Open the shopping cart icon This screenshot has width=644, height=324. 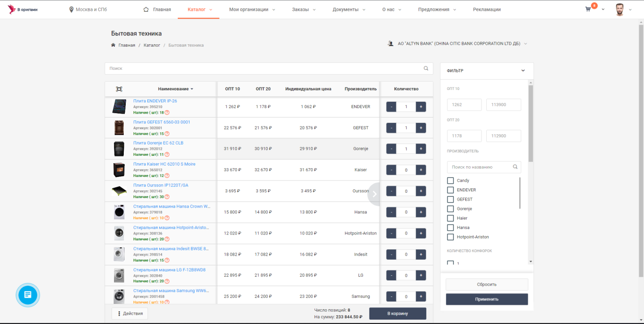pos(588,9)
